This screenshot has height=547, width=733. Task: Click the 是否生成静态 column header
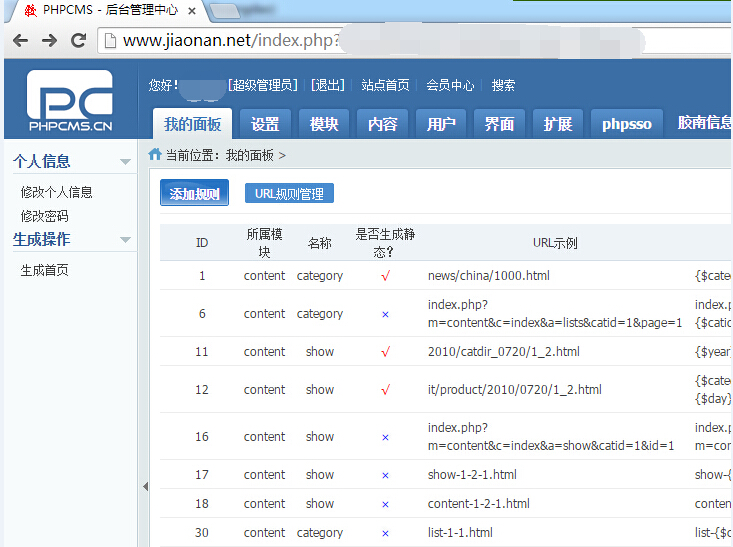point(385,243)
